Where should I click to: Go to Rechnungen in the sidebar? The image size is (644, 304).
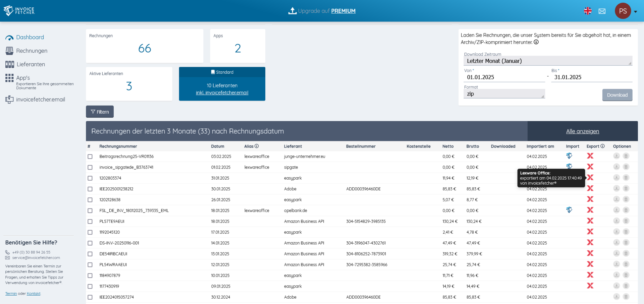click(32, 51)
